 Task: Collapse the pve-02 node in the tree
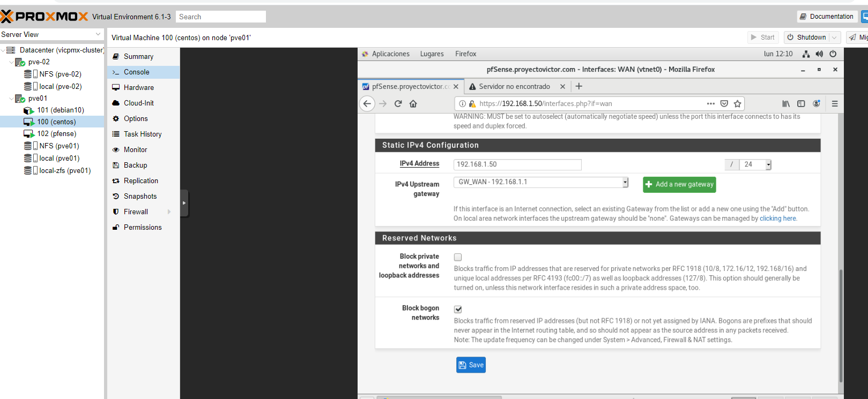11,62
